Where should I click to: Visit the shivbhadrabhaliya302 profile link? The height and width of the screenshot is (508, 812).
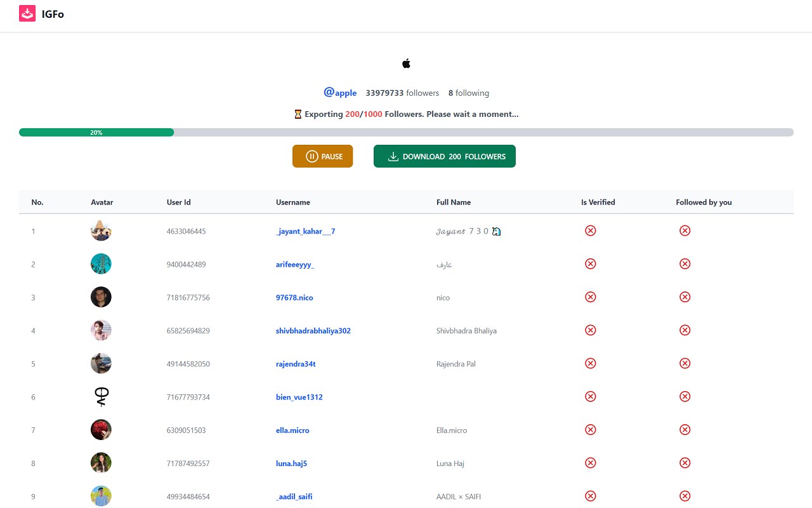click(x=313, y=331)
